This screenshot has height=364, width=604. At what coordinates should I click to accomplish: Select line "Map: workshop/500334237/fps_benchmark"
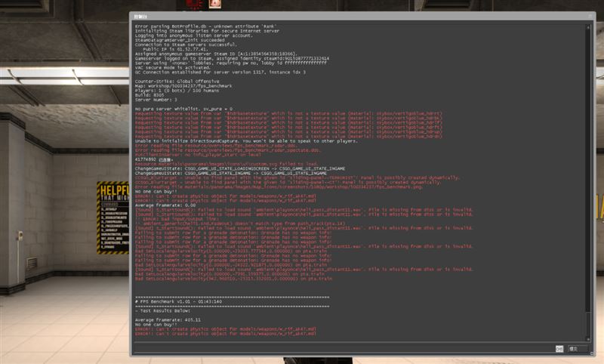point(183,86)
